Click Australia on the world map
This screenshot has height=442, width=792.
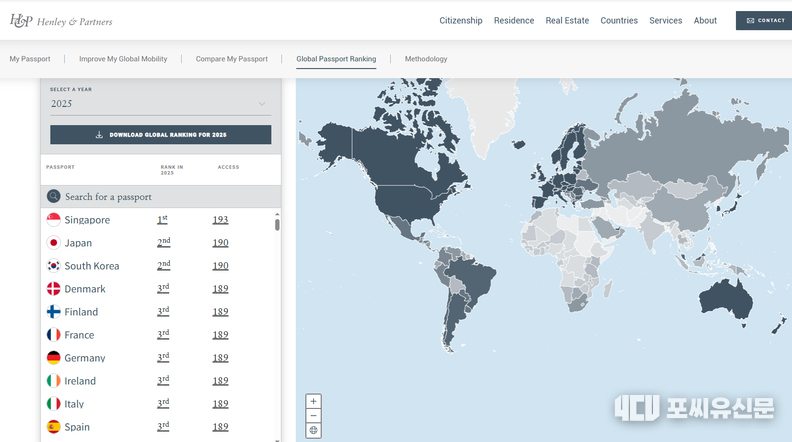coord(725,299)
